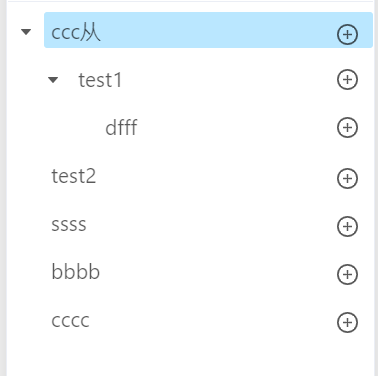Add a sub-item to test2
Screen dimensions: 378x376
tap(347, 178)
